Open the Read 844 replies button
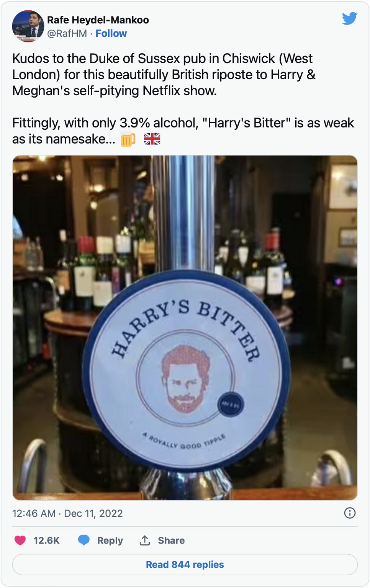 185,565
